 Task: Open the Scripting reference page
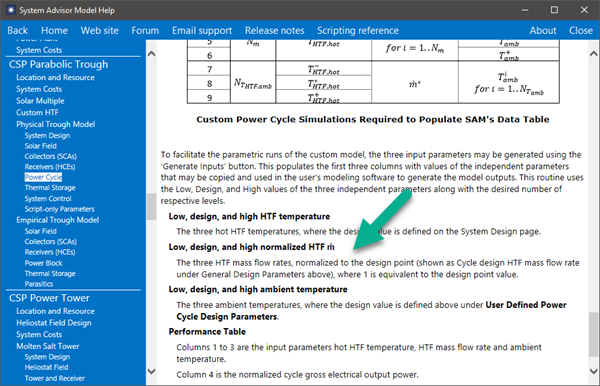358,31
